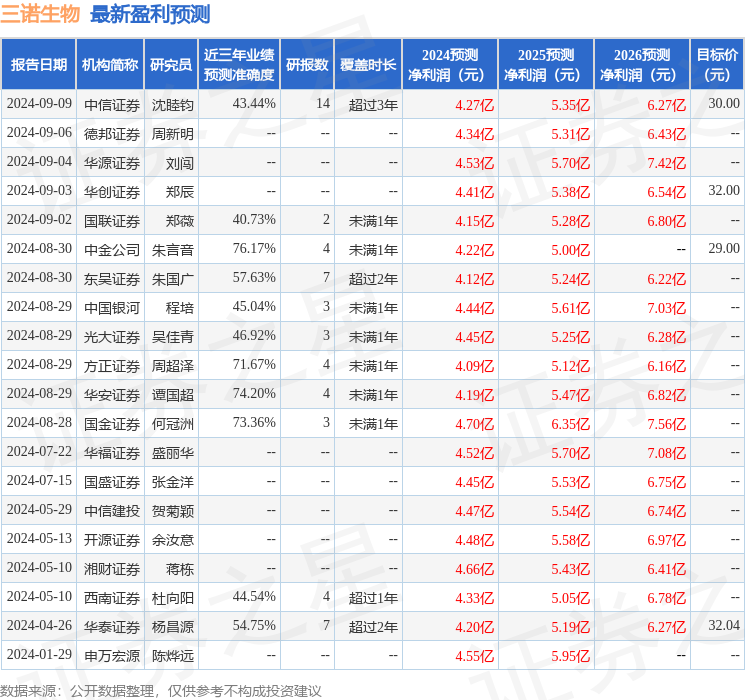Viewport: 745px width, 700px height.
Task: Click institution 开源证券
Action: click(112, 540)
